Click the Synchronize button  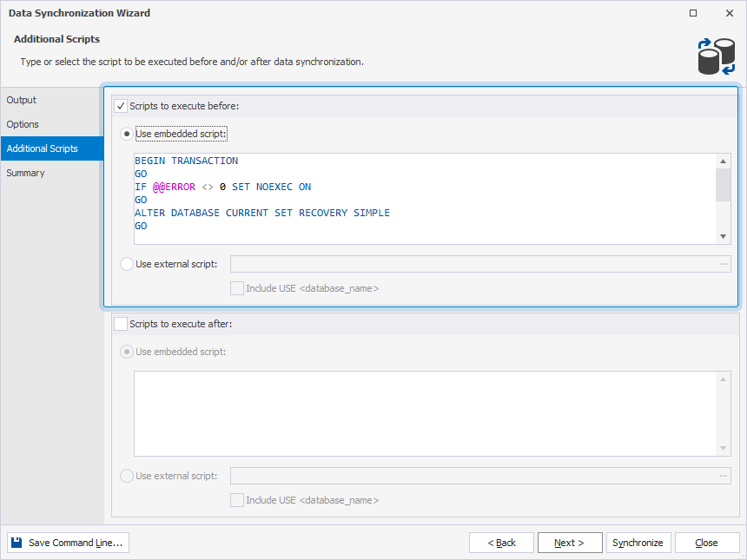pyautogui.click(x=638, y=542)
